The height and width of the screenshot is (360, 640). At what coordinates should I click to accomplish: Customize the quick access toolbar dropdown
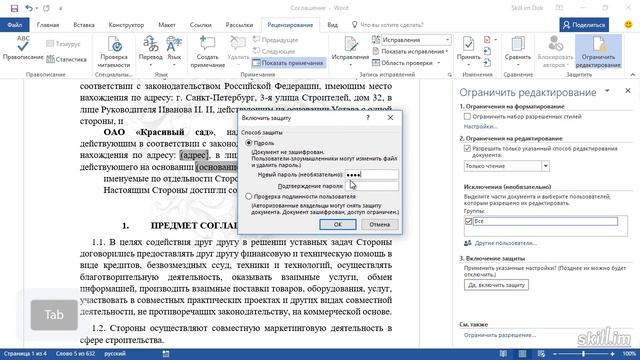[x=61, y=8]
